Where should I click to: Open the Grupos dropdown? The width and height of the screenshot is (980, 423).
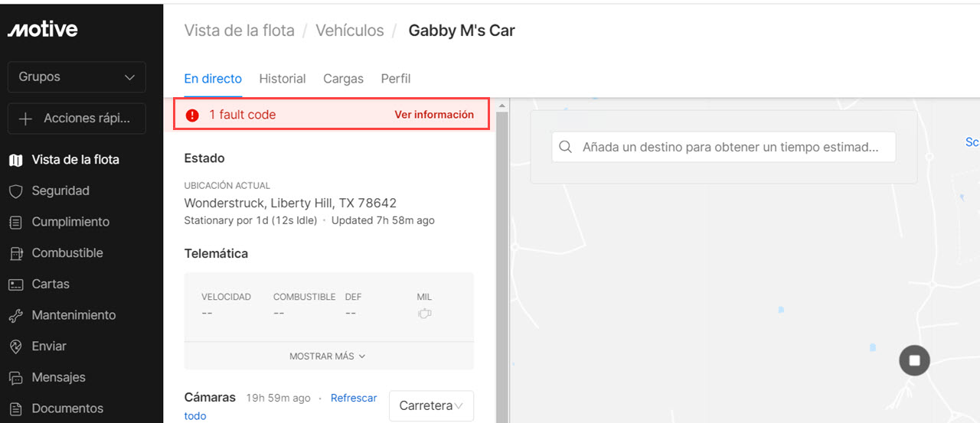pyautogui.click(x=77, y=77)
